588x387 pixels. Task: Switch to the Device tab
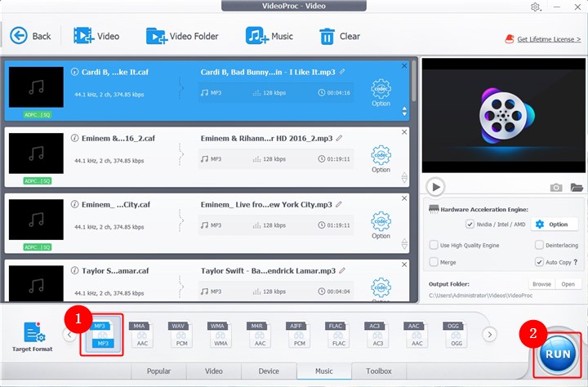coord(269,371)
